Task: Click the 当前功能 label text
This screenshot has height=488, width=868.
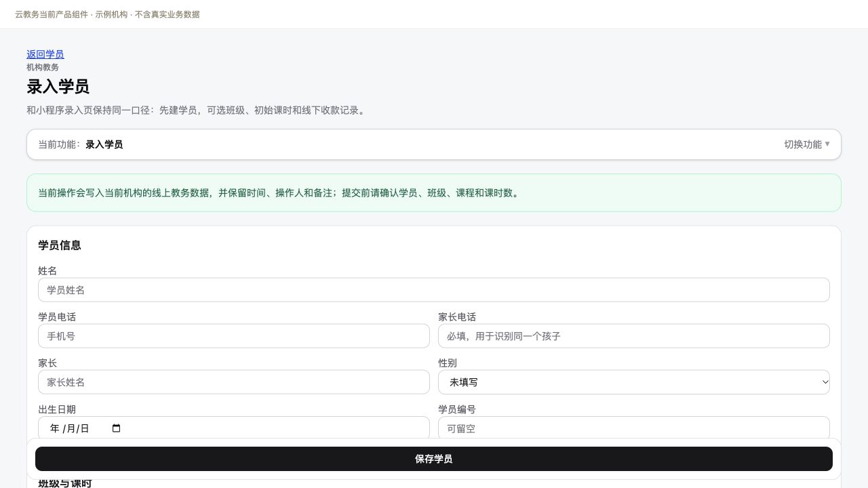Action: (x=59, y=144)
